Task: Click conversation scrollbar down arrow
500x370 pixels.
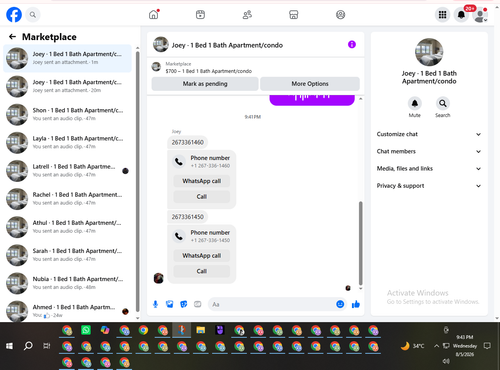Action: [x=360, y=288]
